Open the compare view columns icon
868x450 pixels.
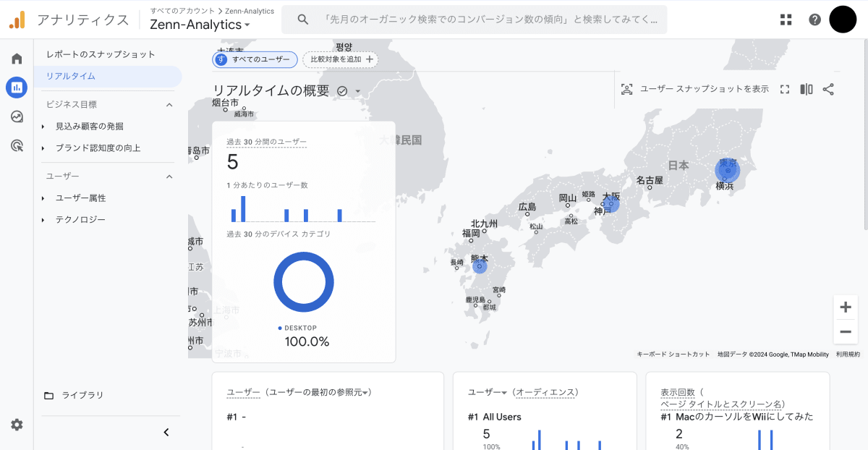click(x=807, y=89)
